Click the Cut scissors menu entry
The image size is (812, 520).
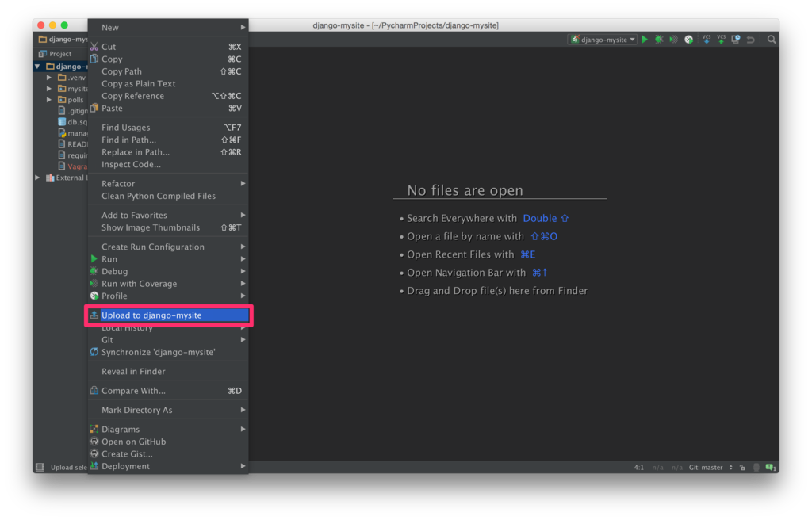click(168, 47)
